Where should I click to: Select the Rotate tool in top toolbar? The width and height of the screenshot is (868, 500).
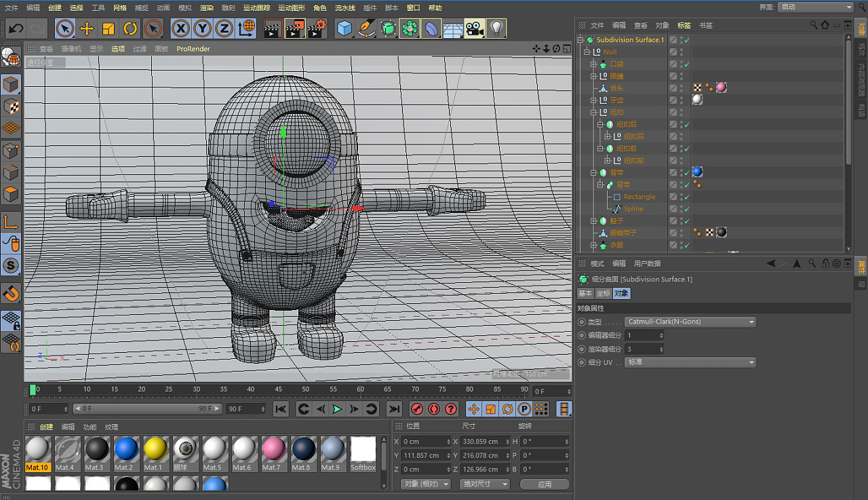tap(130, 28)
